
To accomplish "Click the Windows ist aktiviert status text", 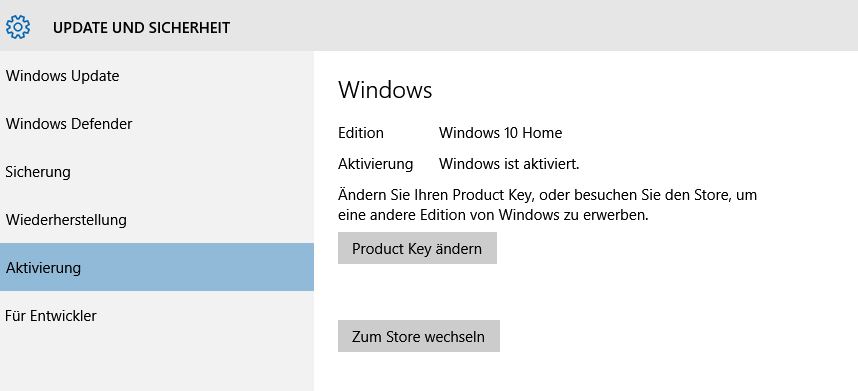I will [509, 164].
